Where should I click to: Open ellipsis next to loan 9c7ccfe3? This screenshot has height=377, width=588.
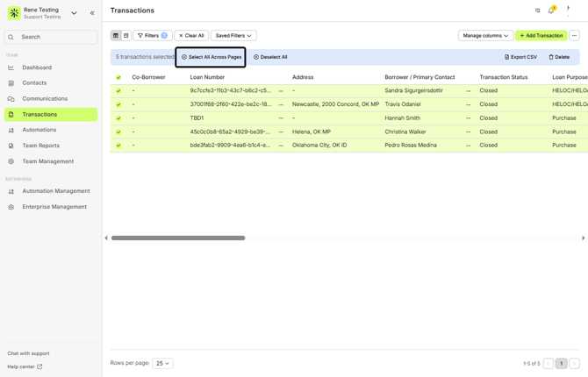point(281,90)
